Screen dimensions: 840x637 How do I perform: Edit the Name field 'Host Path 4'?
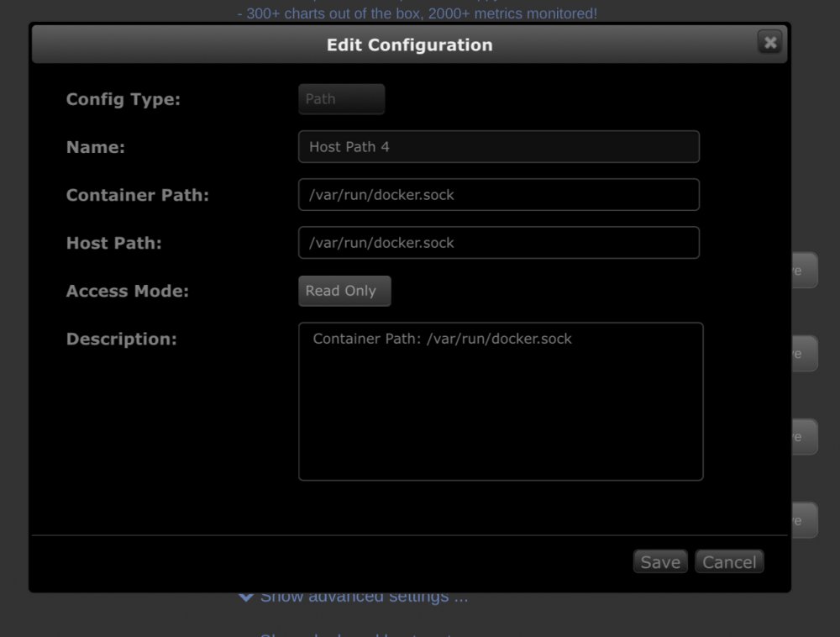(x=499, y=147)
